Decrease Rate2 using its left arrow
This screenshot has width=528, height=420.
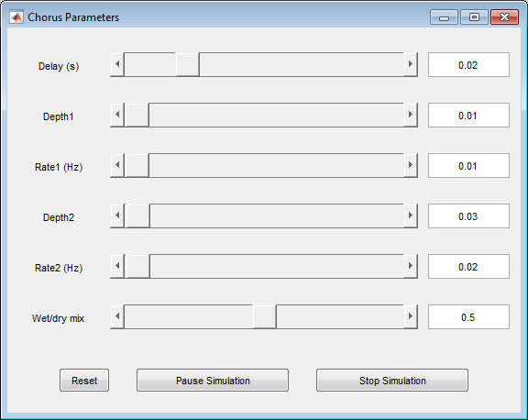pyautogui.click(x=117, y=267)
